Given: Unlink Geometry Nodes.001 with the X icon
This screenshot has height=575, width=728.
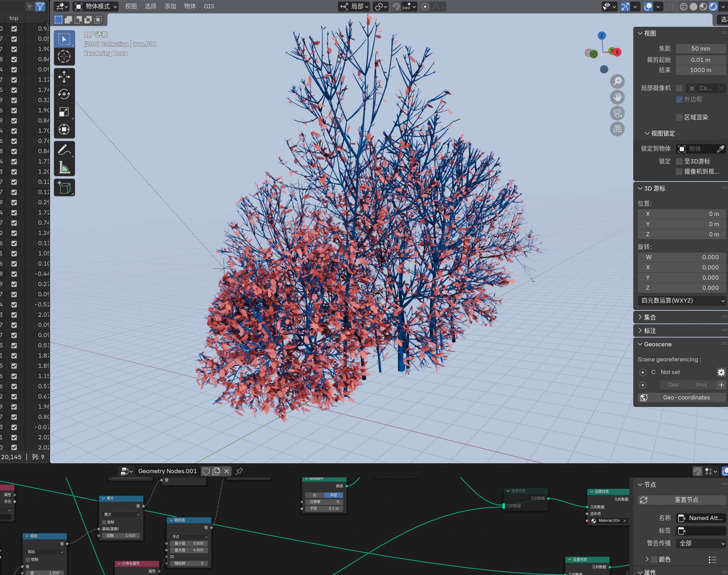Looking at the screenshot, I should 226,471.
